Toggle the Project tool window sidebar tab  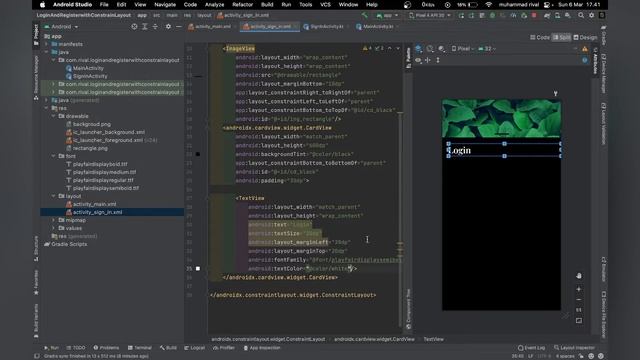36,35
